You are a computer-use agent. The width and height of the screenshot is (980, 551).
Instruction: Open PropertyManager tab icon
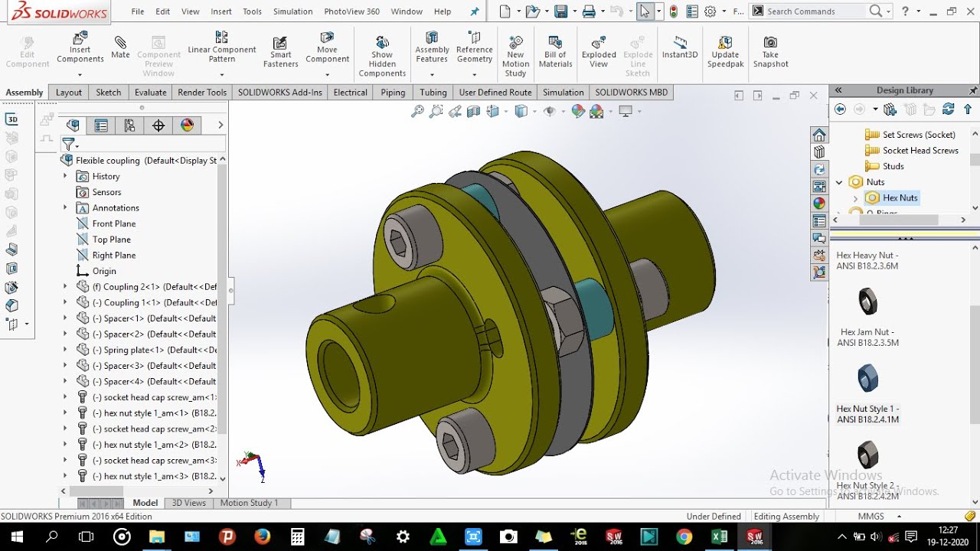(100, 126)
